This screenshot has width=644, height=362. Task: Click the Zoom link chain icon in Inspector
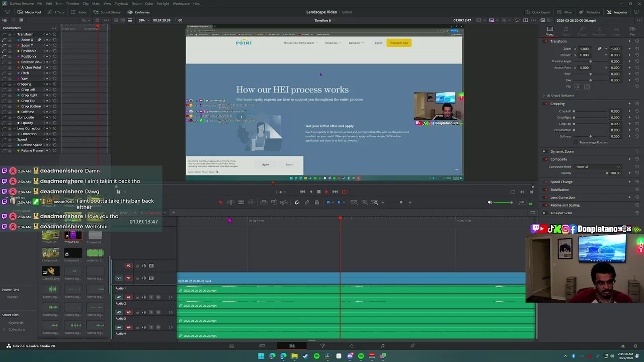(x=599, y=49)
